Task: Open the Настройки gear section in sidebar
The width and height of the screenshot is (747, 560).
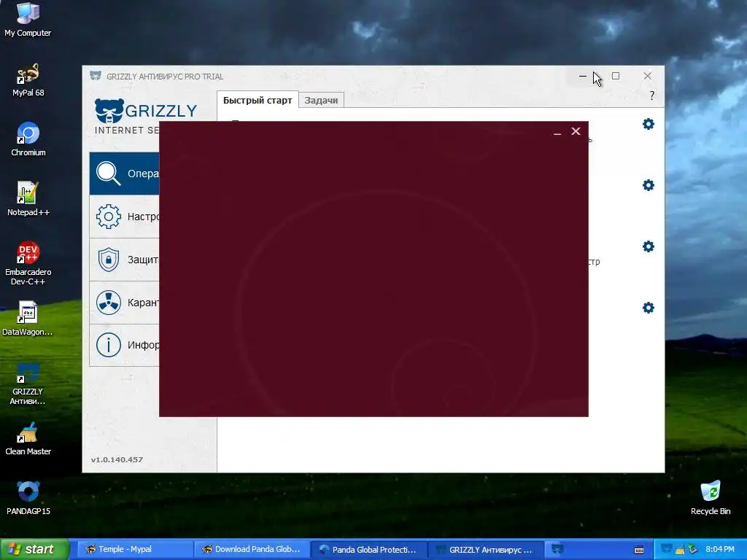Action: pyautogui.click(x=124, y=217)
